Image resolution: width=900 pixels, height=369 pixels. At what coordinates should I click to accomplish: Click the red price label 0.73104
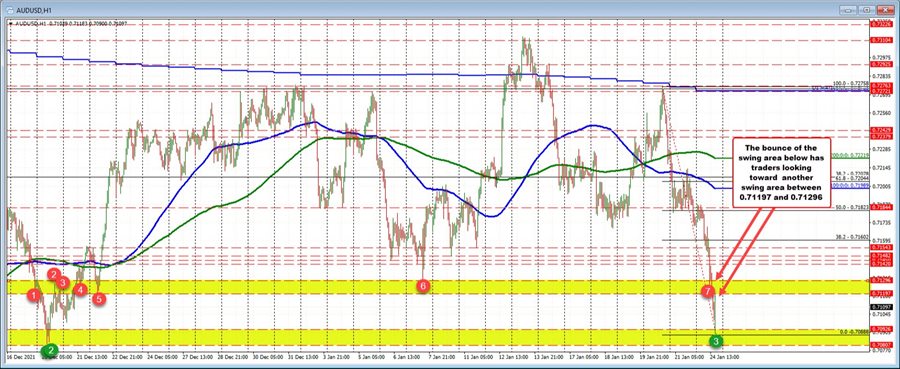[881, 40]
